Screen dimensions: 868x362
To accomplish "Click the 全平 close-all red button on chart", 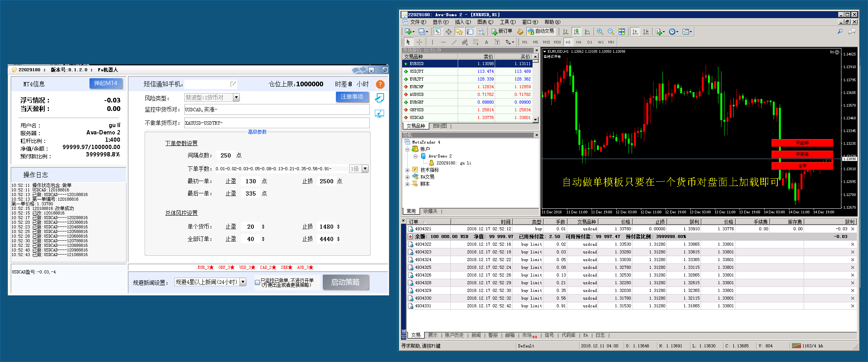I will pos(802,166).
